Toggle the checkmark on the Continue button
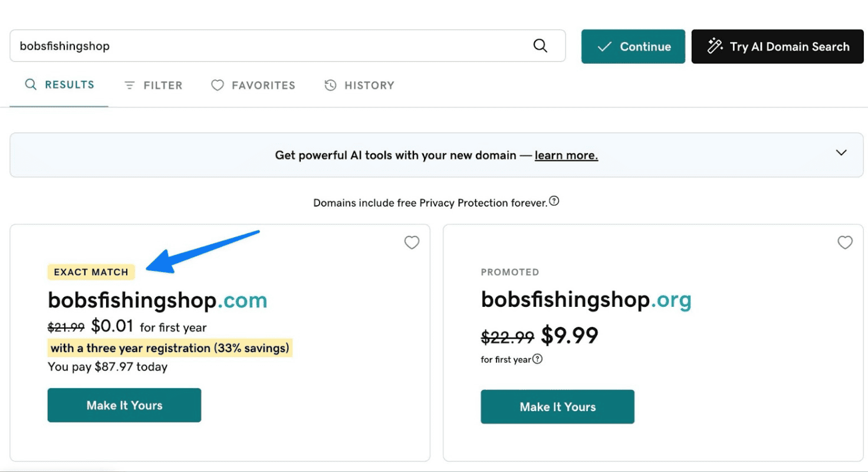 click(x=604, y=46)
